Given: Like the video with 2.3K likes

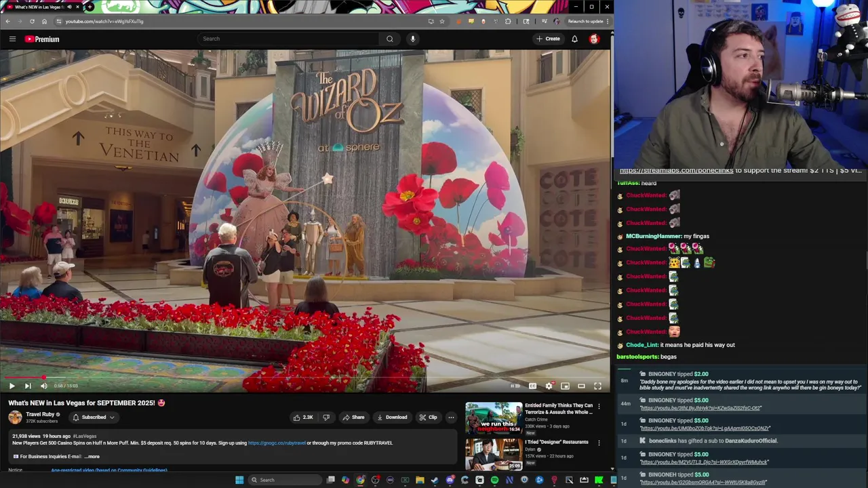Looking at the screenshot, I should 303,418.
